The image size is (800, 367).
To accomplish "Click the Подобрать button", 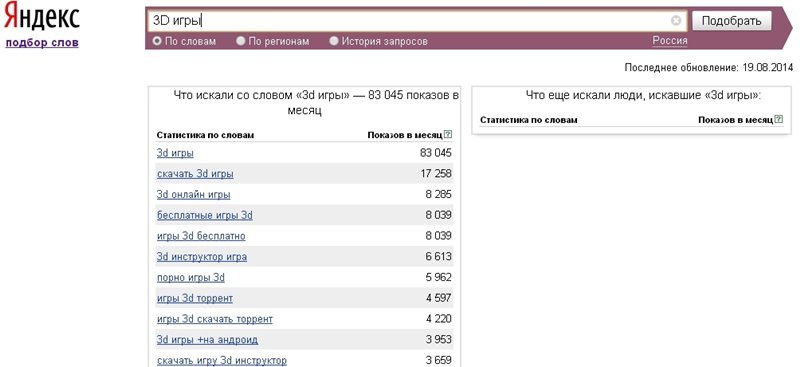I will (x=732, y=21).
